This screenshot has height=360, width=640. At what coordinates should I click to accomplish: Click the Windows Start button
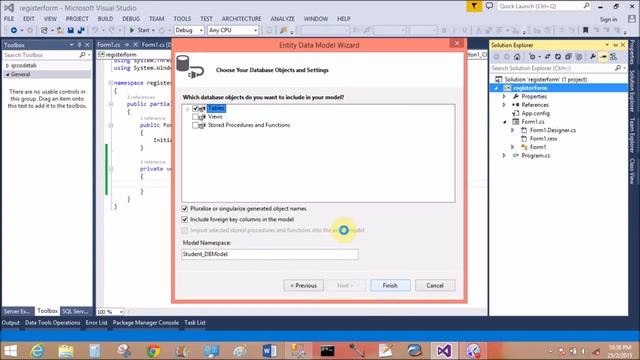pyautogui.click(x=10, y=351)
